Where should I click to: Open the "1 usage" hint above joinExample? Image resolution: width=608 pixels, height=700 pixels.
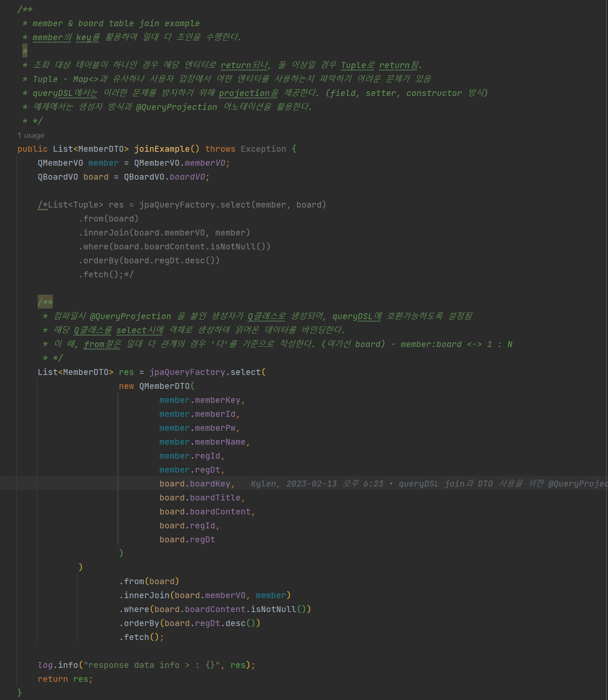point(31,135)
